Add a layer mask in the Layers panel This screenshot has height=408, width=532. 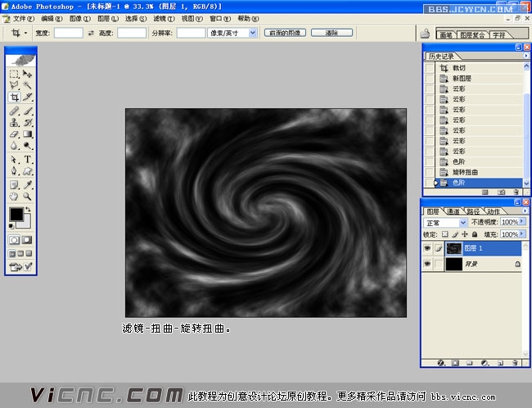click(x=455, y=363)
